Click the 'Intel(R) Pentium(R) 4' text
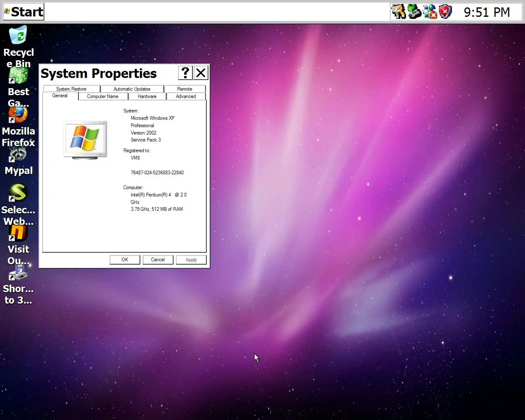This screenshot has width=525, height=420. coord(151,195)
